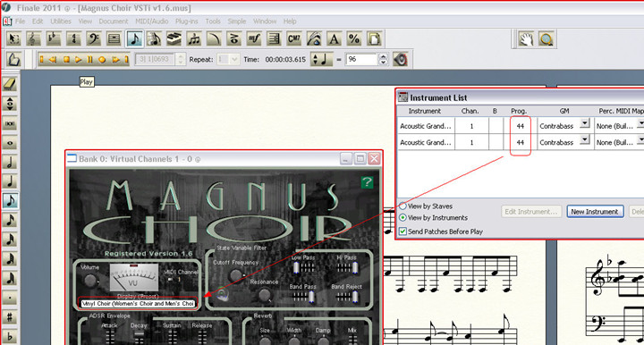644x345 pixels.
Task: Select the Hand Grabber tool
Action: (526, 39)
